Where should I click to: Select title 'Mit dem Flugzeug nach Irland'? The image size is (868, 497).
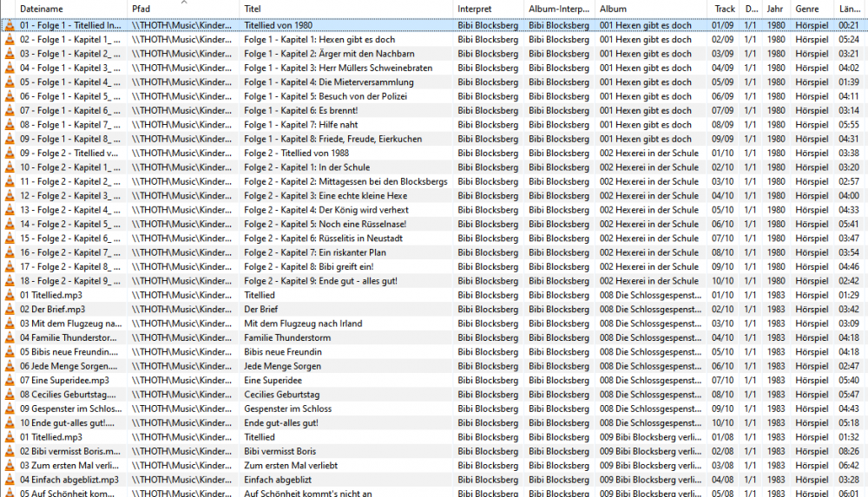coord(303,324)
